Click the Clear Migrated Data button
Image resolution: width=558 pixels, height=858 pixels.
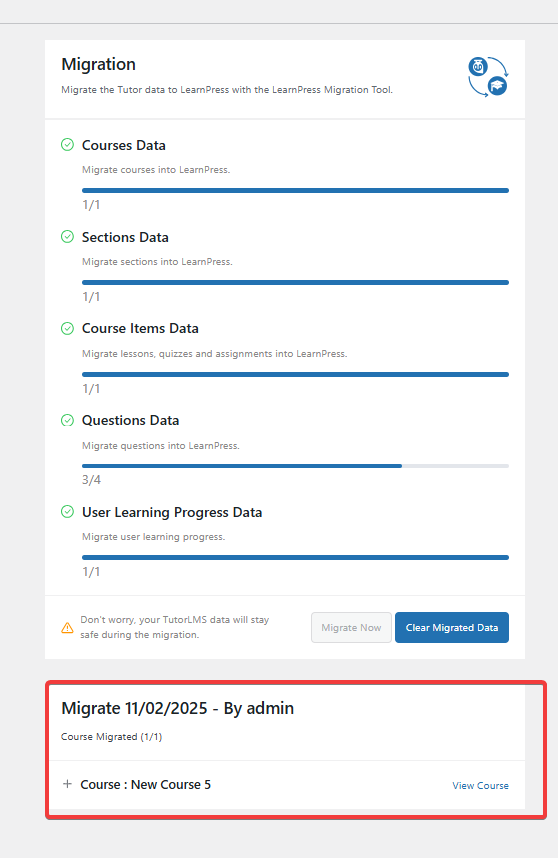click(452, 628)
